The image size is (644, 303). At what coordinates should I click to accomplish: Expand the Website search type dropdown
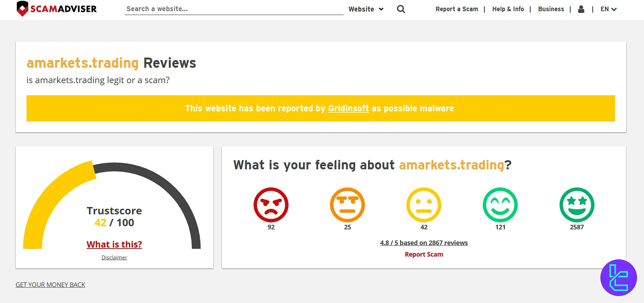coord(366,9)
